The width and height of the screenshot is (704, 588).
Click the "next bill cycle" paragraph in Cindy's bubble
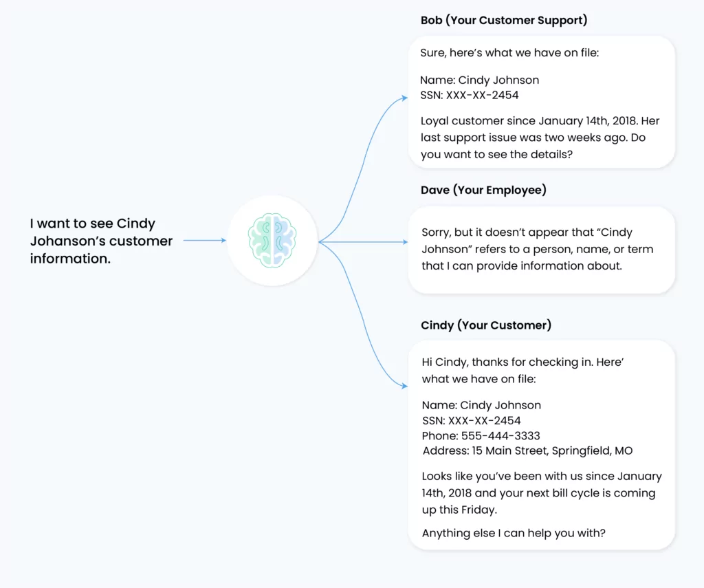pos(542,493)
